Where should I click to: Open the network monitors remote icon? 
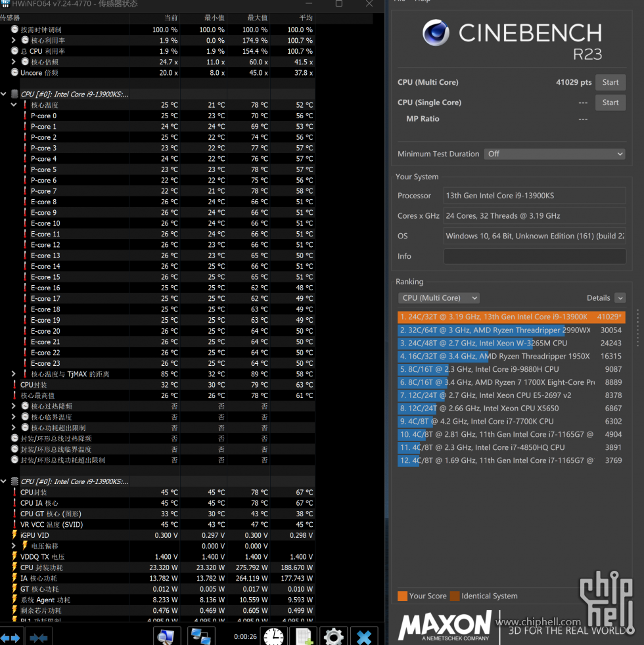(x=201, y=636)
